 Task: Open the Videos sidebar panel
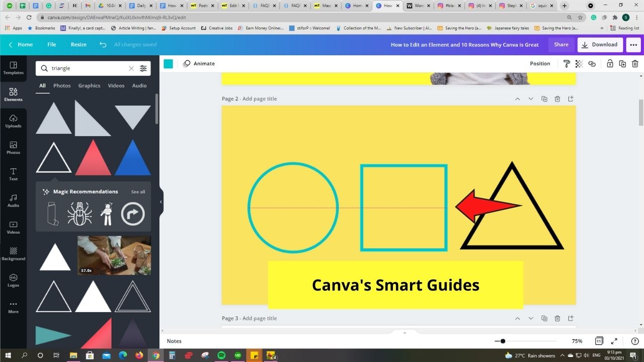[x=13, y=227]
